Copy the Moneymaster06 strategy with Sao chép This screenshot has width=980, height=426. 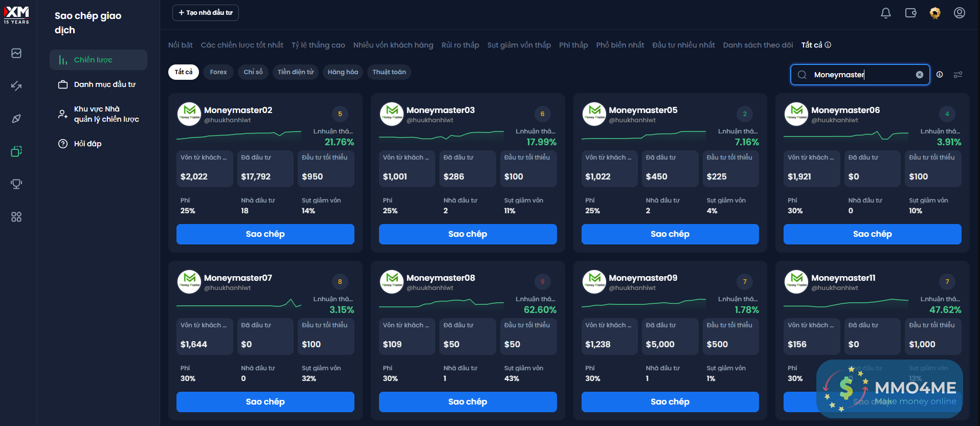873,234
